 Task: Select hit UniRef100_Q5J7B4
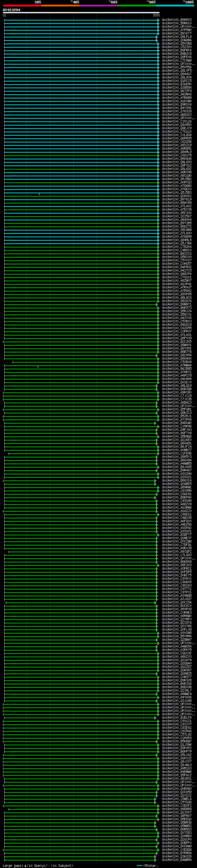[x=177, y=243]
